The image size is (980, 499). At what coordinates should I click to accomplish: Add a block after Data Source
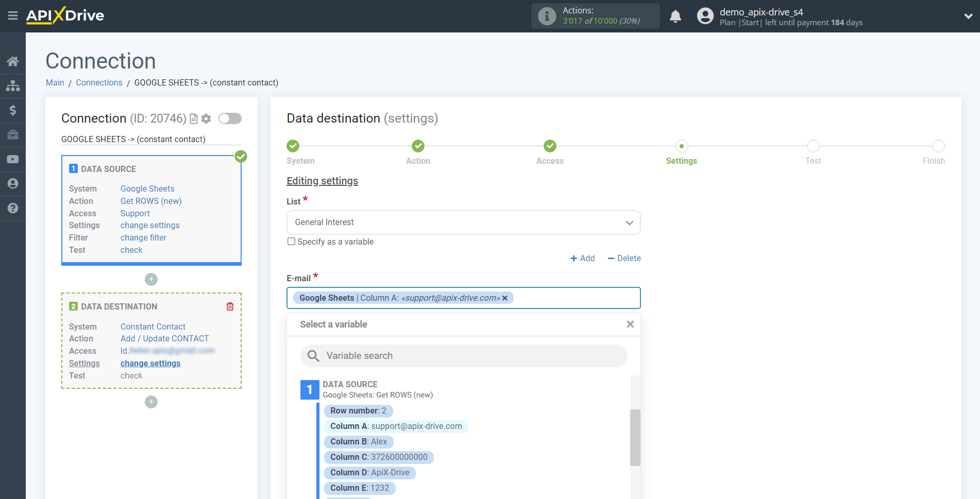click(x=151, y=279)
